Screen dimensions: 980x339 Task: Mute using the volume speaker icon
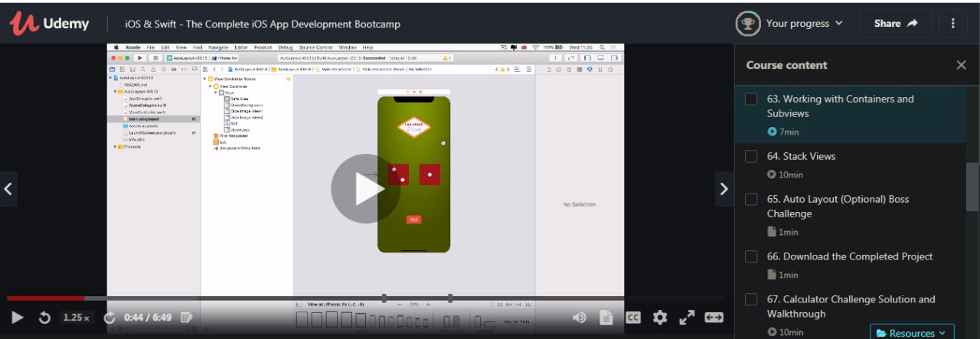[x=580, y=318]
